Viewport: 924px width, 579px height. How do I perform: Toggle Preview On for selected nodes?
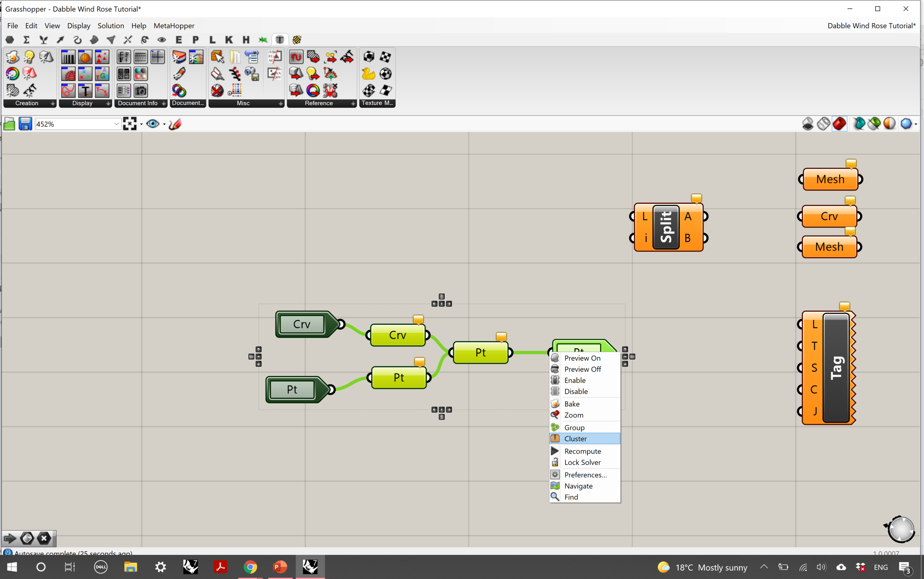click(581, 358)
